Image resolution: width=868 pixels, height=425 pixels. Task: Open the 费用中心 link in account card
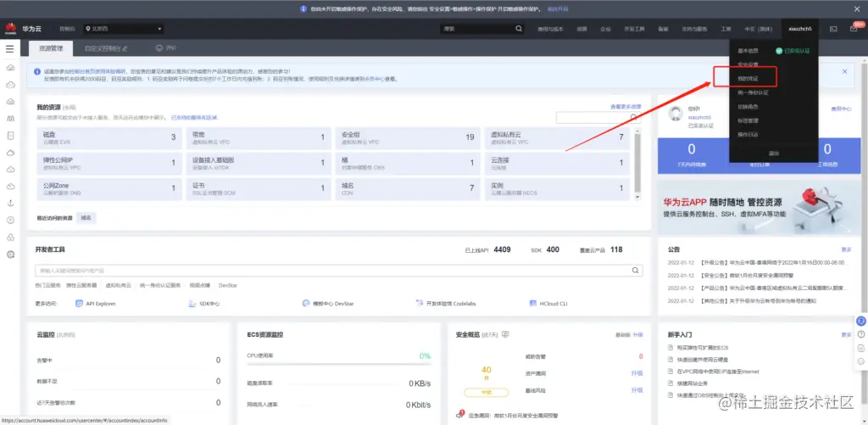tap(841, 109)
